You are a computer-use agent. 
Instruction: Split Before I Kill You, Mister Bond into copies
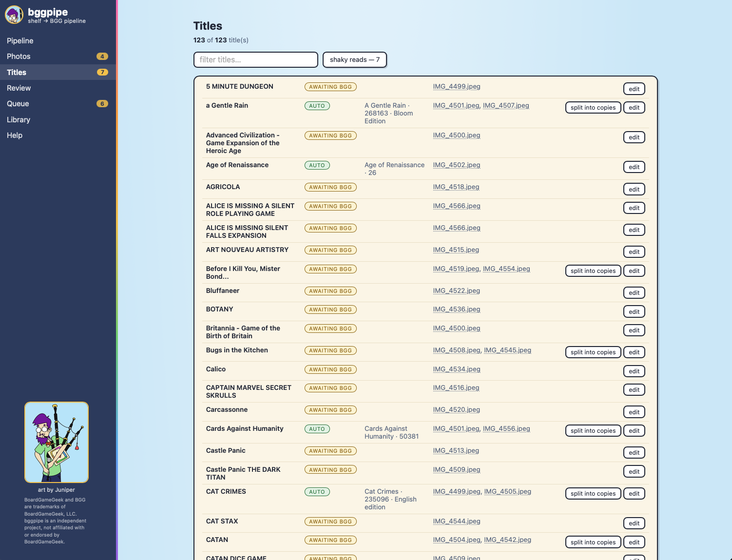pyautogui.click(x=593, y=270)
